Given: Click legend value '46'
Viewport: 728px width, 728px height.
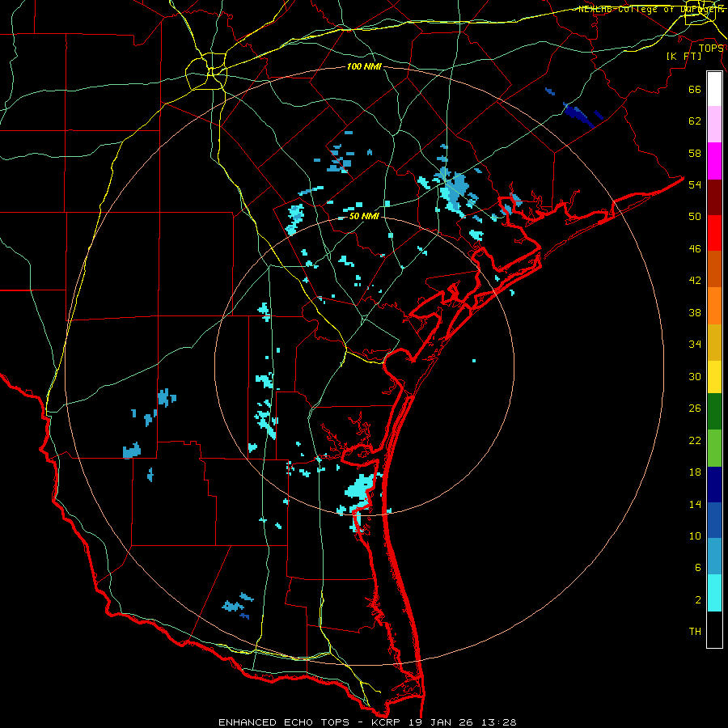Looking at the screenshot, I should pyautogui.click(x=695, y=248).
